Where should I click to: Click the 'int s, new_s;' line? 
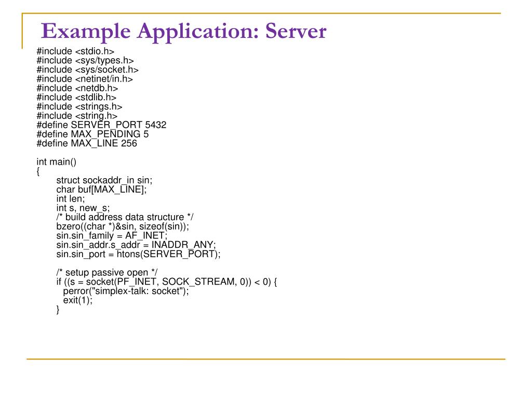(83, 208)
